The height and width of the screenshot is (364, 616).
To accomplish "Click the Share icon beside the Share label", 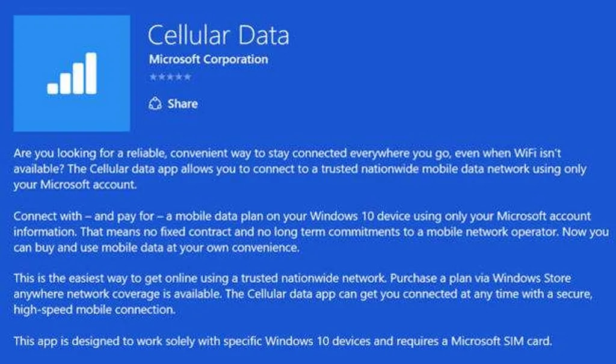I will tap(155, 104).
